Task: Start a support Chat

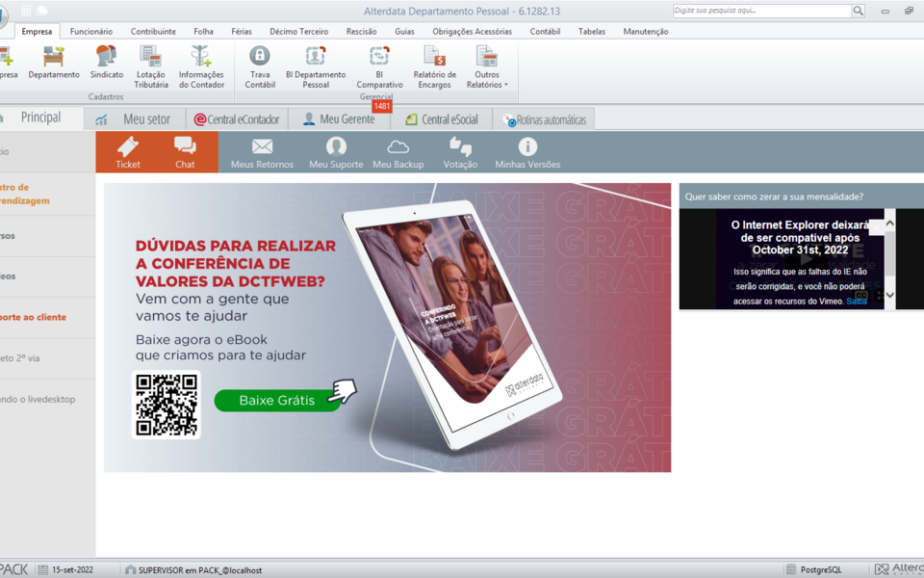Action: (185, 152)
